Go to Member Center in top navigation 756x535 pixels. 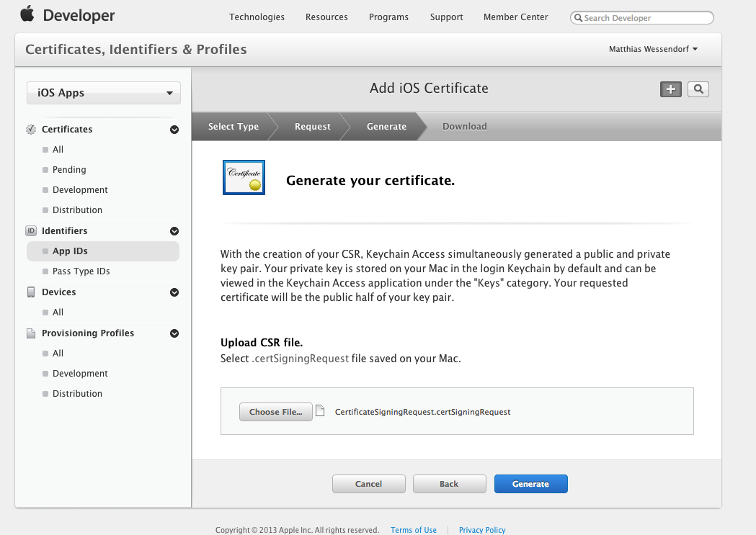[x=515, y=17]
